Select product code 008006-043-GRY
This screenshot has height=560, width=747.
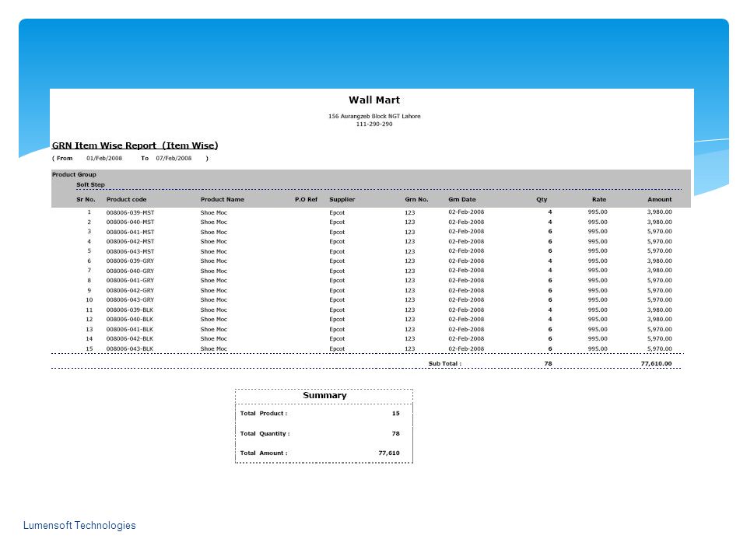click(x=130, y=300)
